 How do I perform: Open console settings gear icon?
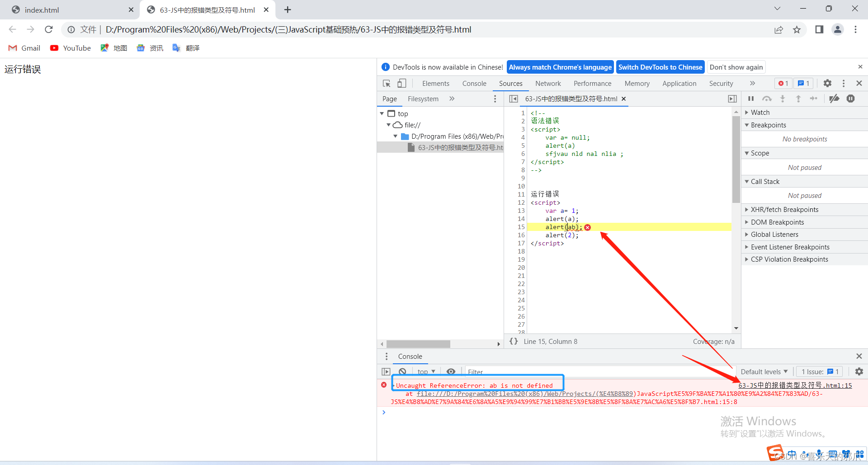859,371
